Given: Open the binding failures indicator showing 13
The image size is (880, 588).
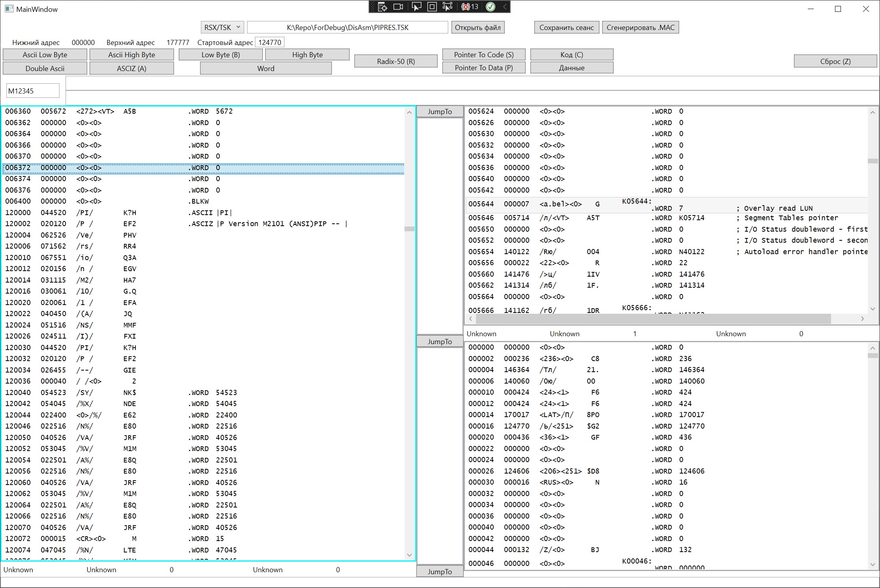Looking at the screenshot, I should pyautogui.click(x=470, y=7).
